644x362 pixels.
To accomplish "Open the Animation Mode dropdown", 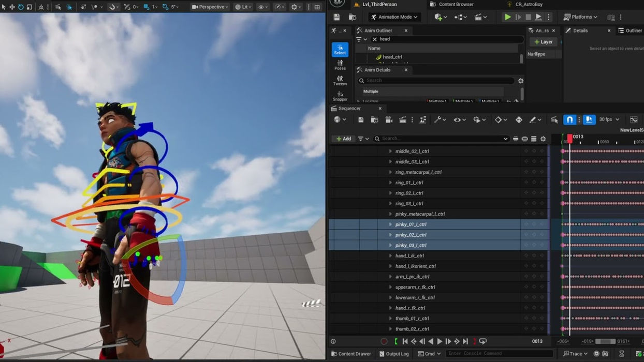I will 394,17.
